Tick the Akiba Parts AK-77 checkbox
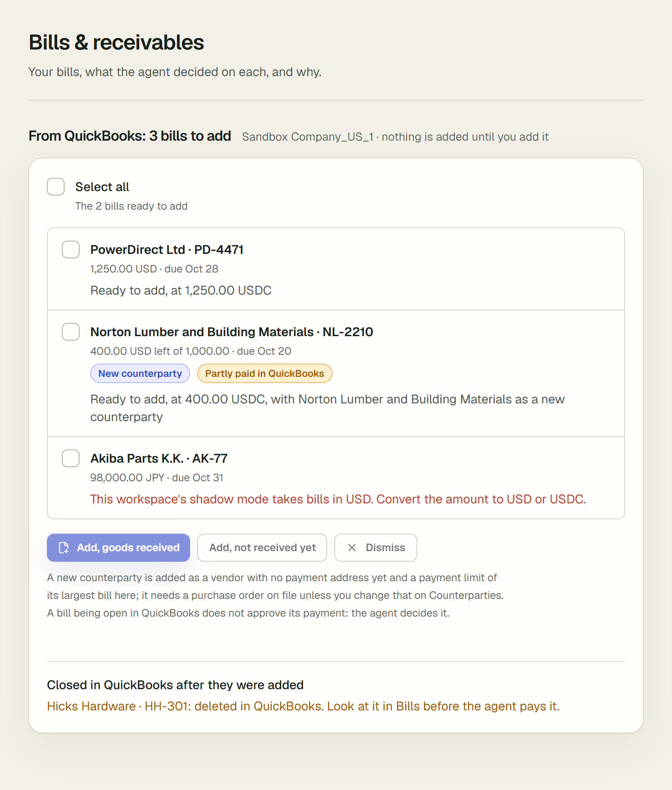This screenshot has height=790, width=672. point(71,458)
